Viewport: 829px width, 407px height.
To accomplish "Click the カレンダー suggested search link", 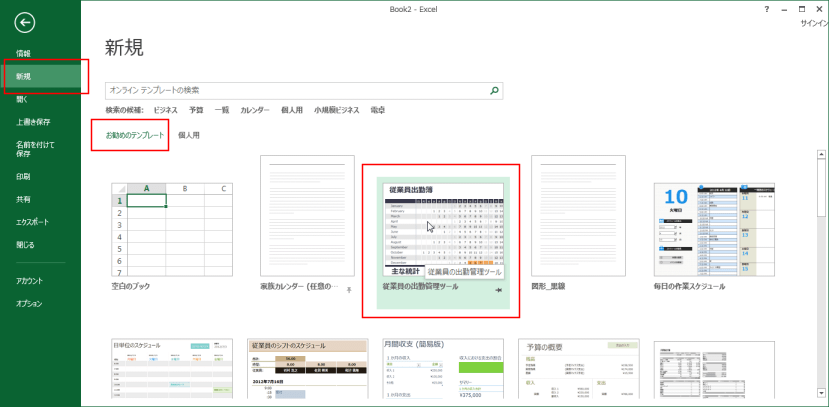I will pyautogui.click(x=254, y=110).
